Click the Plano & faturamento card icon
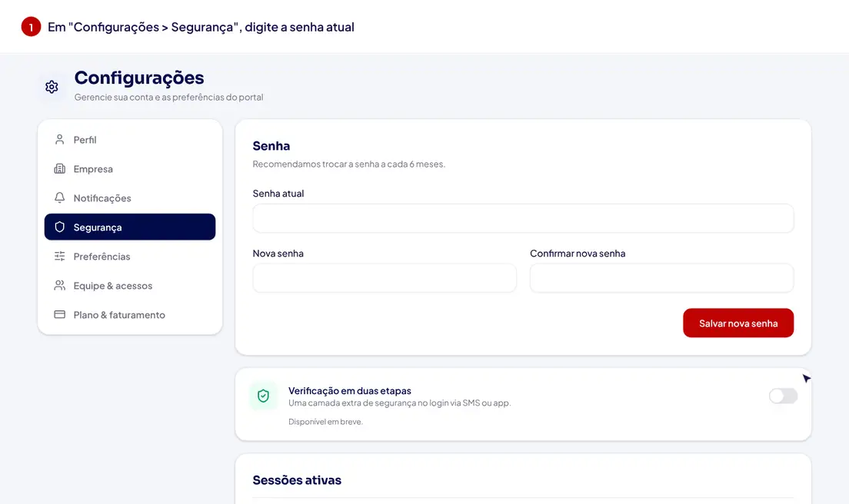The width and height of the screenshot is (849, 504). (x=59, y=315)
